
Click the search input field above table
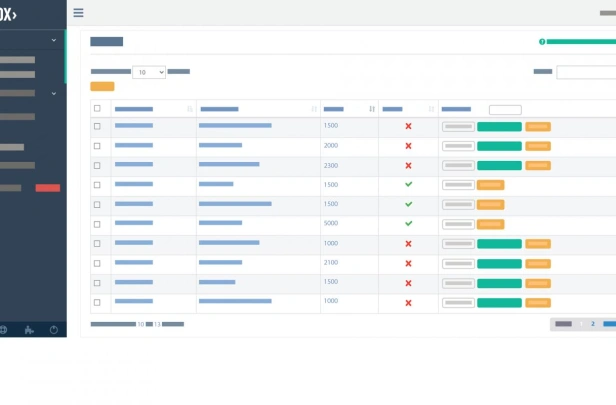586,72
